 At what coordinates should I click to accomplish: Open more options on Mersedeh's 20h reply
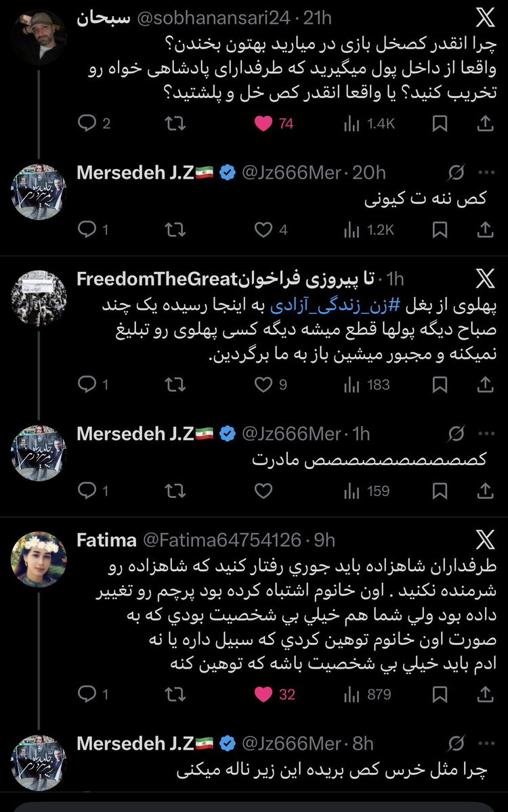coord(485,173)
